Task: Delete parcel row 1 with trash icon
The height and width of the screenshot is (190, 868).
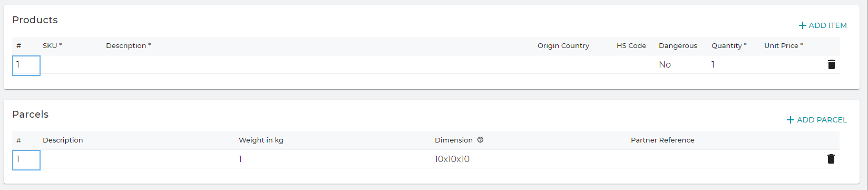Action: 831,159
